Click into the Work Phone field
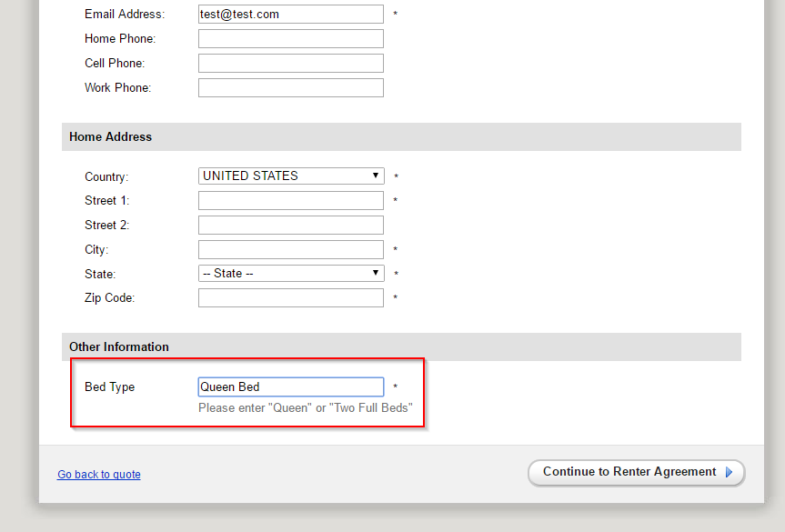Screen dimensions: 785x532 click(x=290, y=88)
